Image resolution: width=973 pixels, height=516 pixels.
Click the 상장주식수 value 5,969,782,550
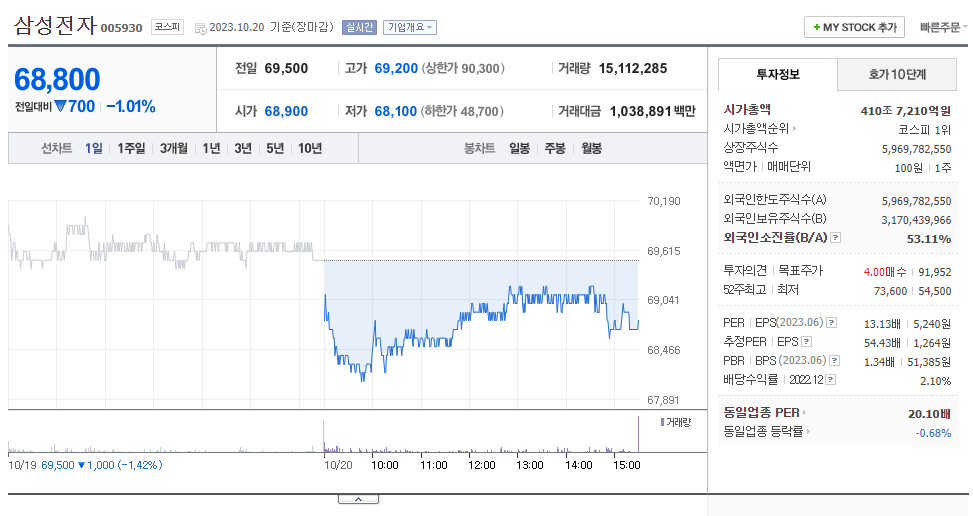[916, 149]
